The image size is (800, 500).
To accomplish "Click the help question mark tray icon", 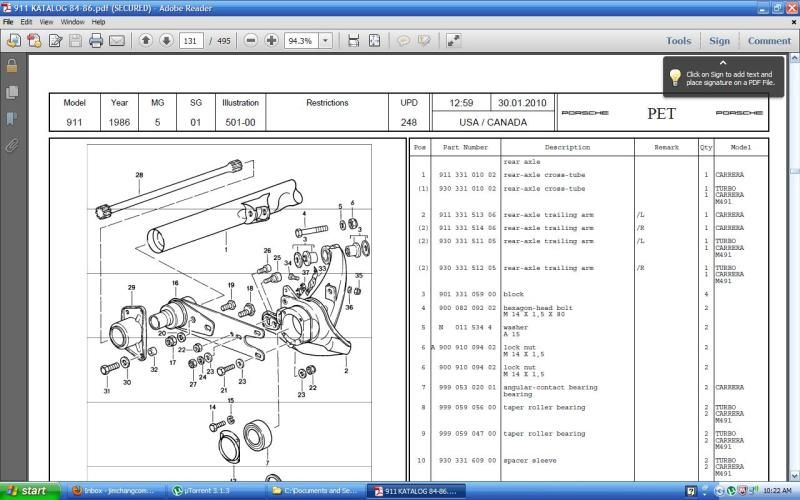I will click(x=690, y=491).
